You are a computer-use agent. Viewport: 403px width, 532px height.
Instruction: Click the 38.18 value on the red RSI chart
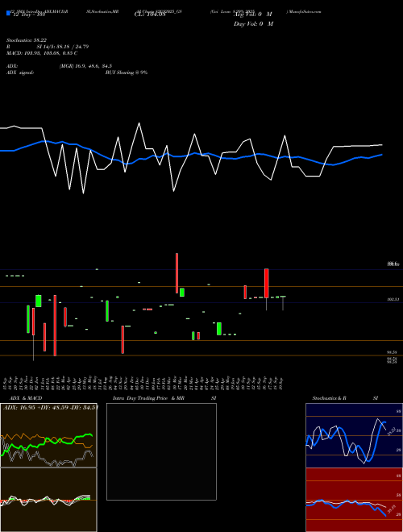point(391,509)
